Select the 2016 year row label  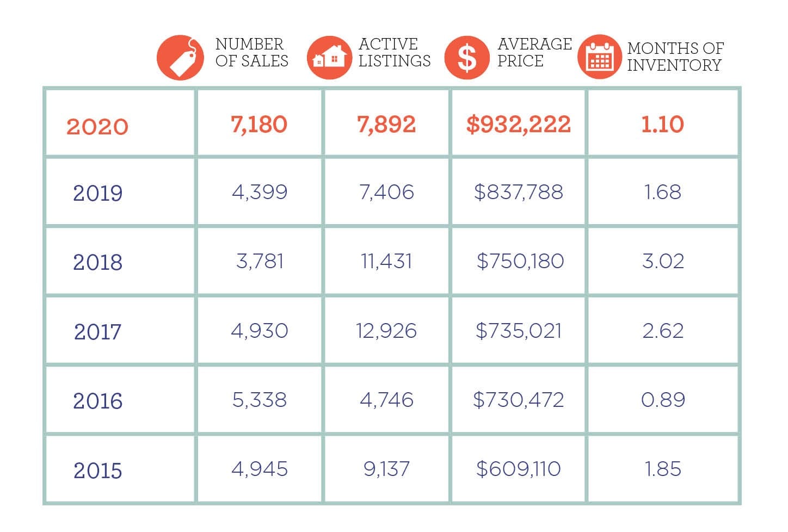click(x=98, y=401)
